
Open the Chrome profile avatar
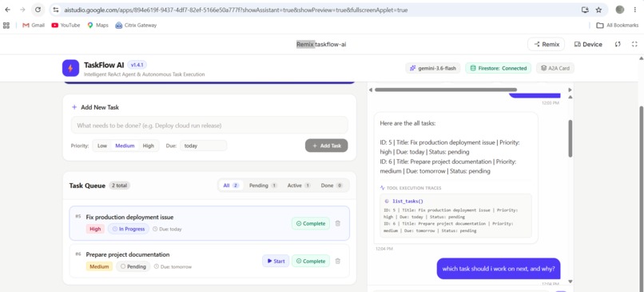(x=620, y=10)
